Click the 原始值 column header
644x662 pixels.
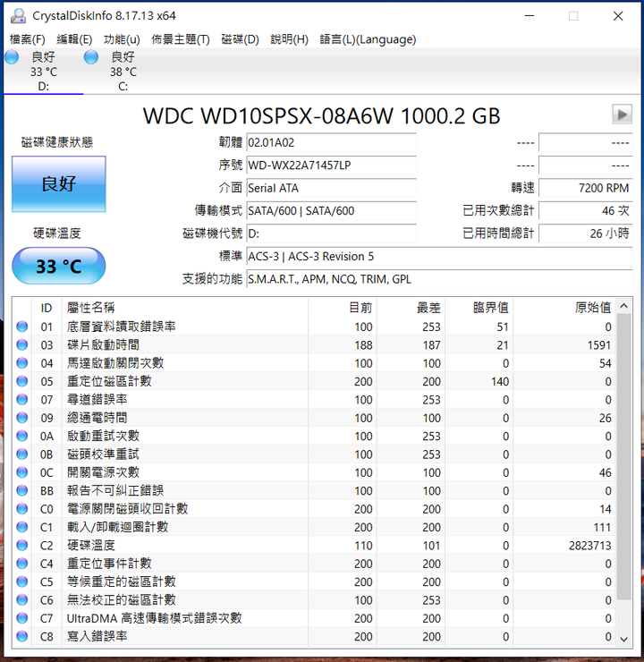(x=564, y=308)
